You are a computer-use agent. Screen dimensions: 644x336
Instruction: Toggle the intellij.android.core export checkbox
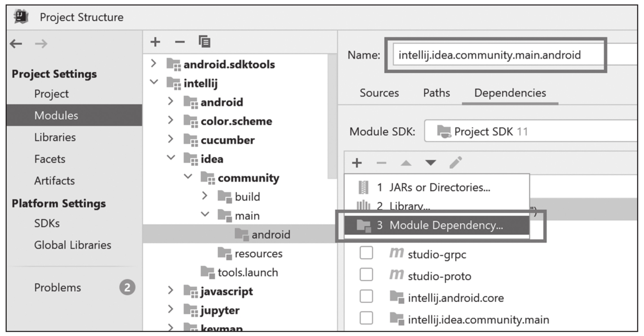pyautogui.click(x=366, y=297)
